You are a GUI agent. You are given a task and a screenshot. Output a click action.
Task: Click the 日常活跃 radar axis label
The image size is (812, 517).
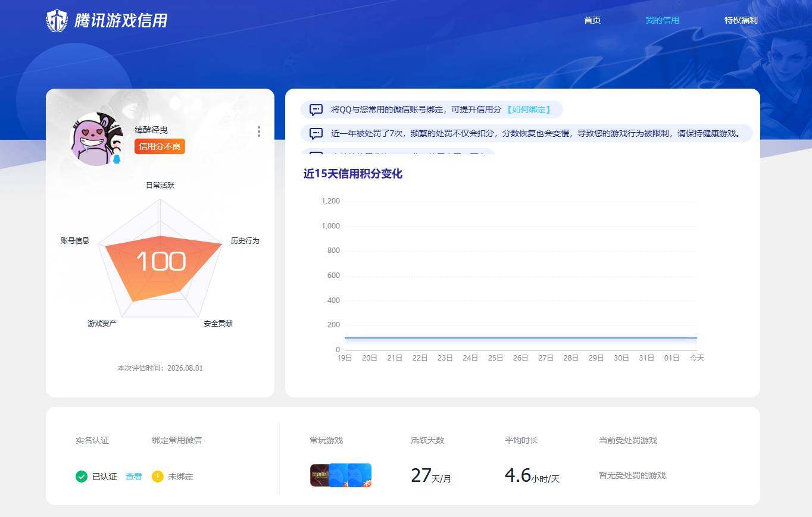click(160, 186)
